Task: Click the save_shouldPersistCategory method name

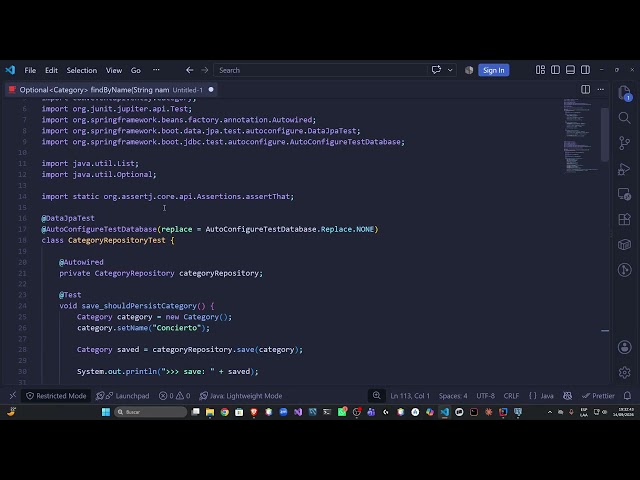Action: click(139, 306)
